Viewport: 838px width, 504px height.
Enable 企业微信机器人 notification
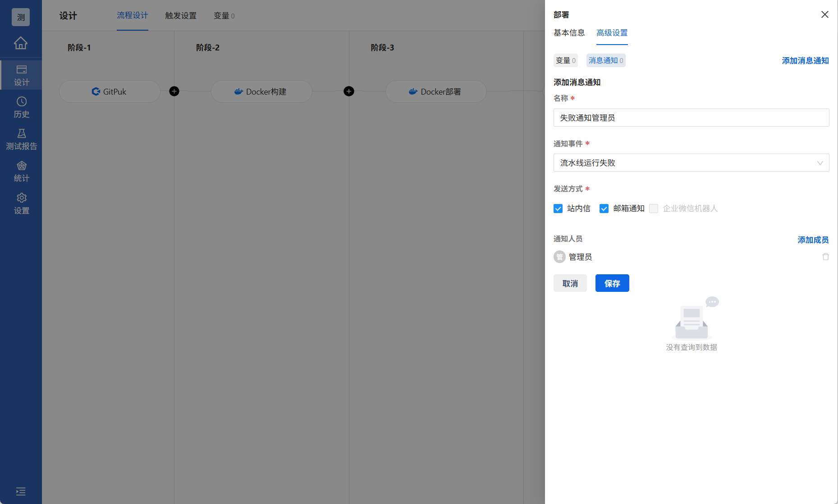[x=654, y=209]
